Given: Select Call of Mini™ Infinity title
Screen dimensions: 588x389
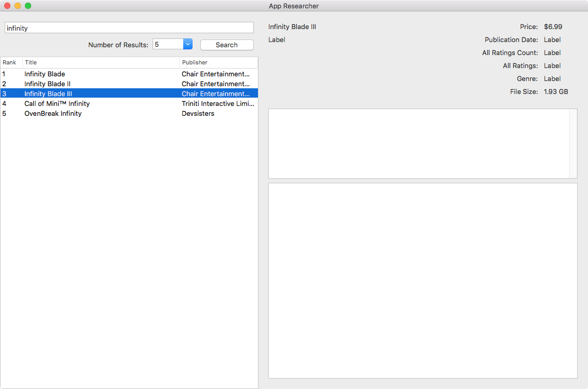Looking at the screenshot, I should pos(57,103).
